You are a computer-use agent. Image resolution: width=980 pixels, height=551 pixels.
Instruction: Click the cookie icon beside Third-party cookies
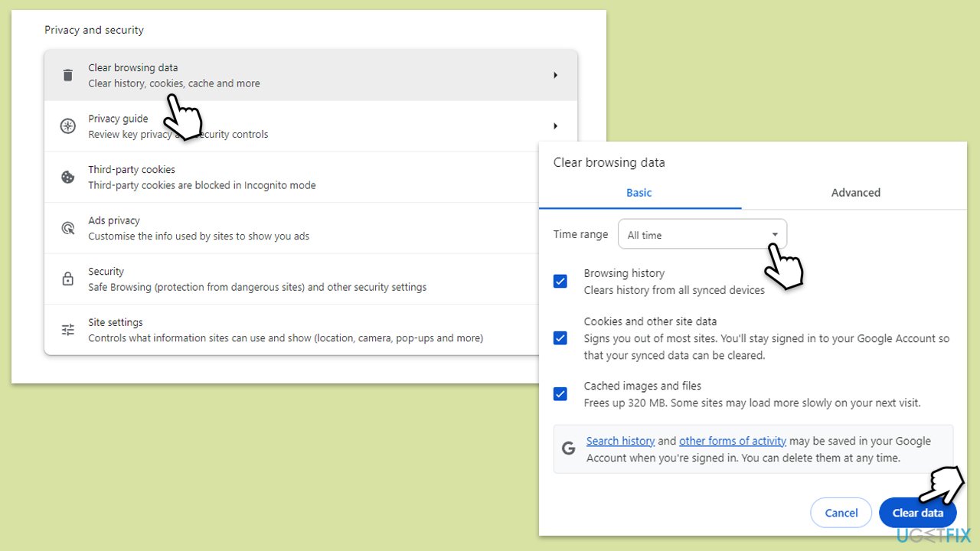pyautogui.click(x=68, y=177)
